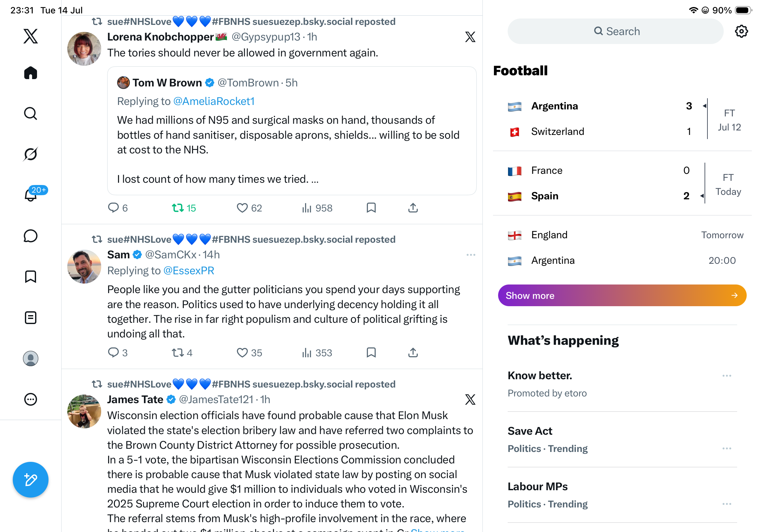Like Lorena Knobchopper's post with 62 likes
The image size is (762, 532).
pos(249,208)
